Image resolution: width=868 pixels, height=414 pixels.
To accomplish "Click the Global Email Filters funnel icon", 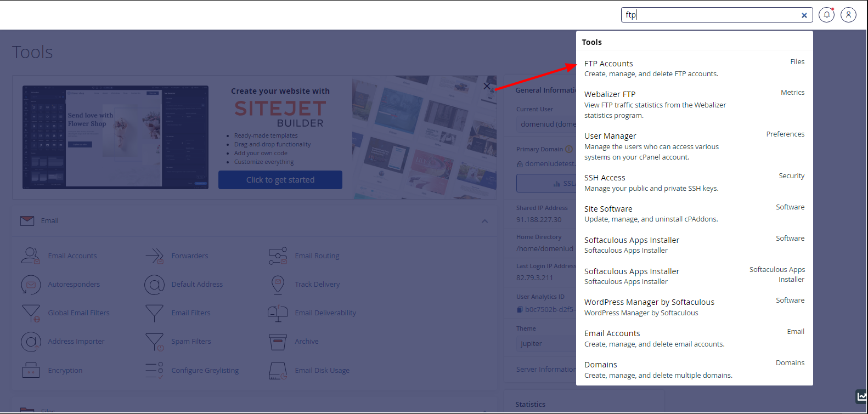I will tap(31, 313).
